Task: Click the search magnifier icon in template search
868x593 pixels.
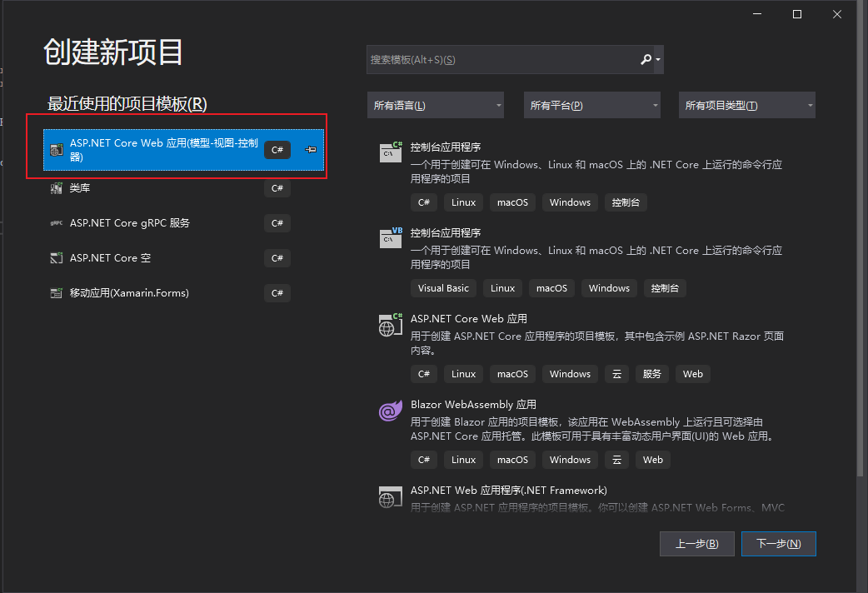Action: pyautogui.click(x=646, y=60)
